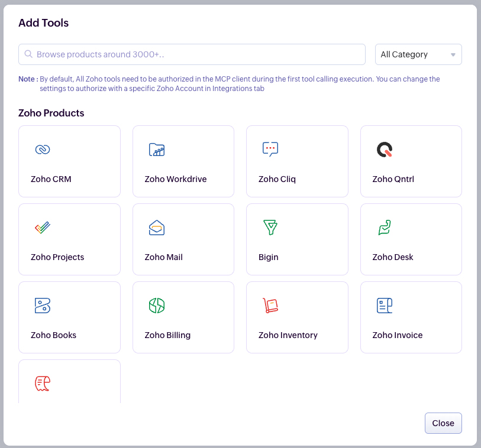Click the Zoho Projects checkmark icon
This screenshot has width=481, height=448.
(43, 228)
